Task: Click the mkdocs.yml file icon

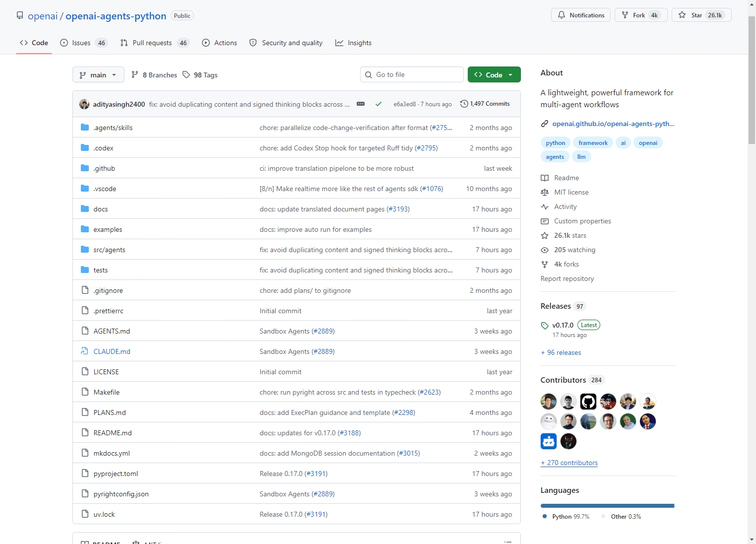Action: (85, 453)
